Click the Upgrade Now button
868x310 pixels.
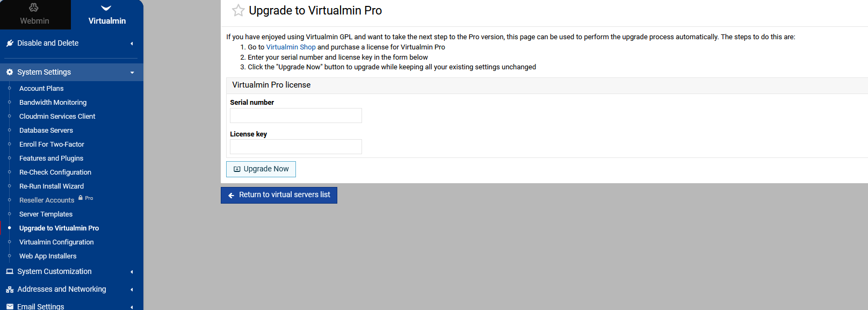click(261, 169)
